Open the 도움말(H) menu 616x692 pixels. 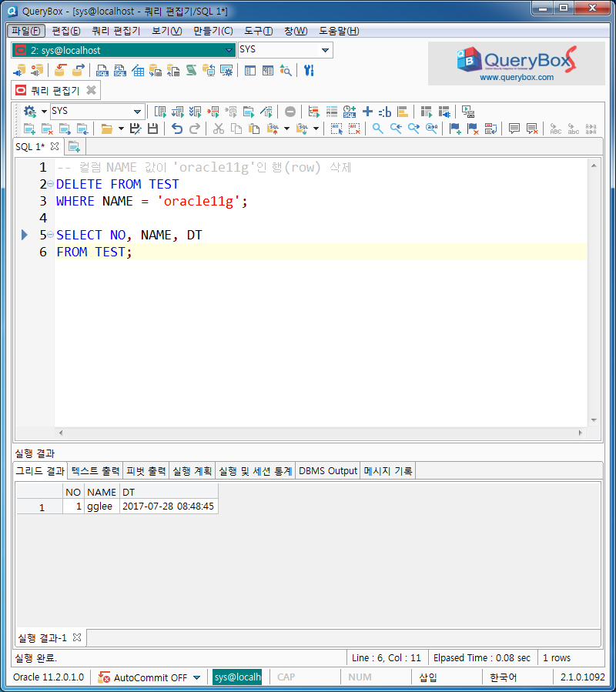339,31
